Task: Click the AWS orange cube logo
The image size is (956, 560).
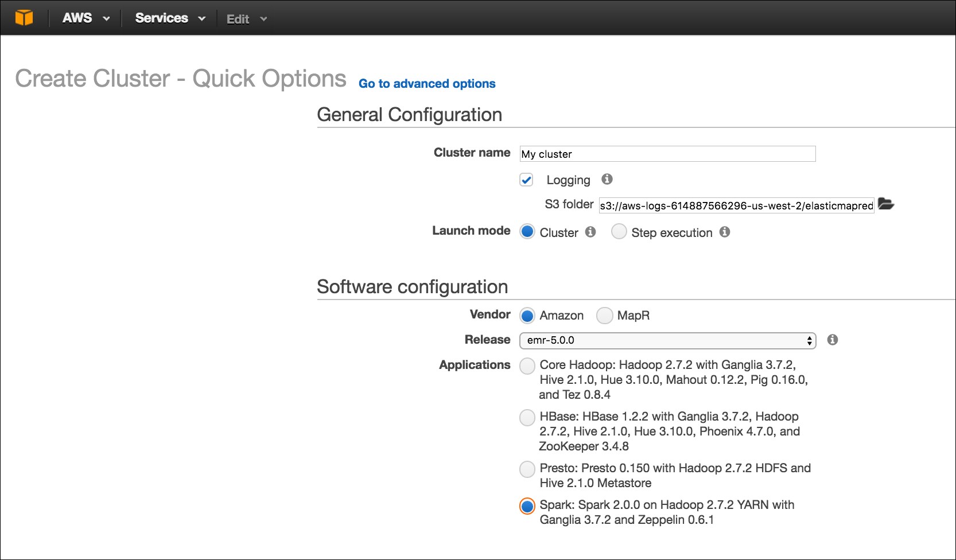Action: pos(24,18)
